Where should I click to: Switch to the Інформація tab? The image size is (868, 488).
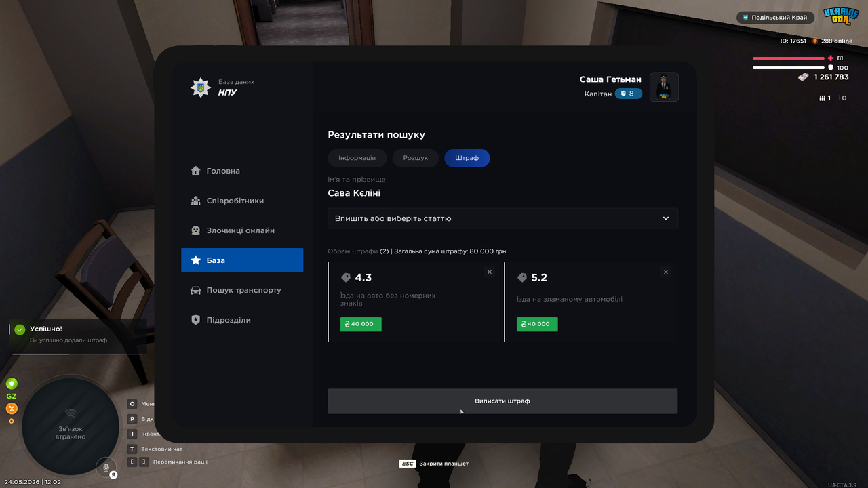(357, 158)
